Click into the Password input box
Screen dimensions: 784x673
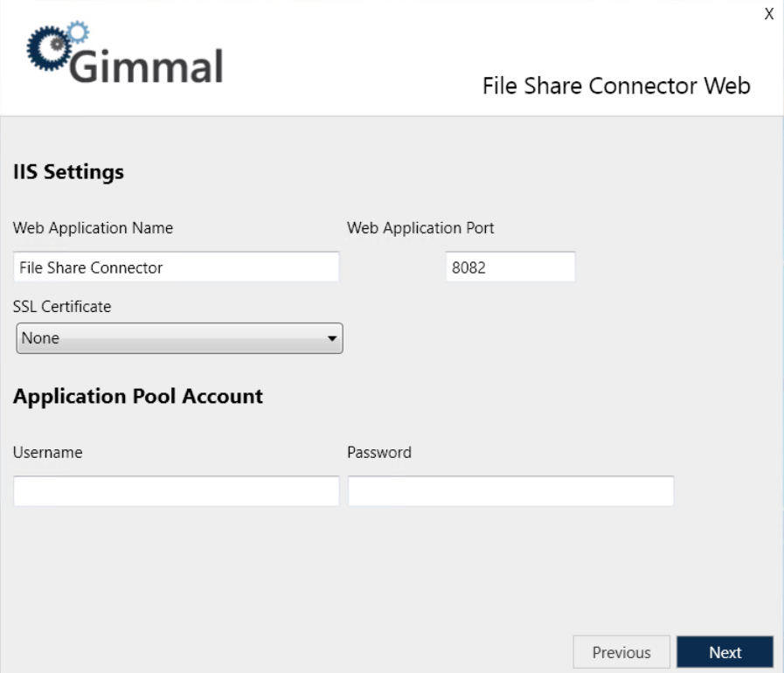pos(510,491)
